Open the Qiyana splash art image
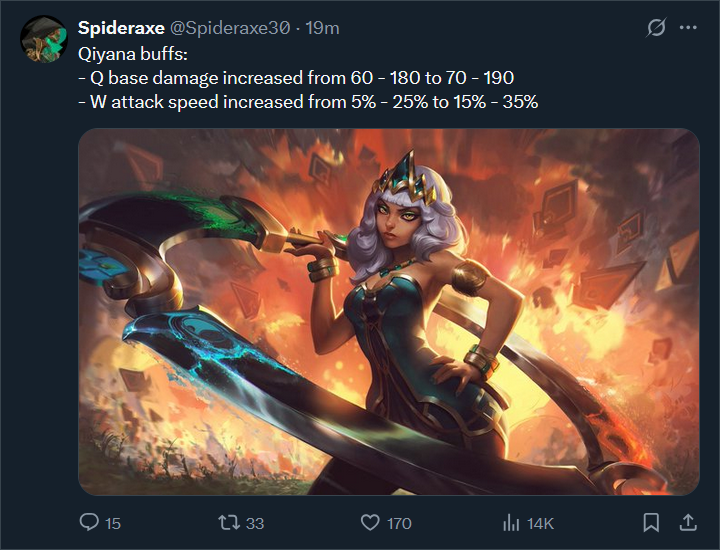 [389, 312]
